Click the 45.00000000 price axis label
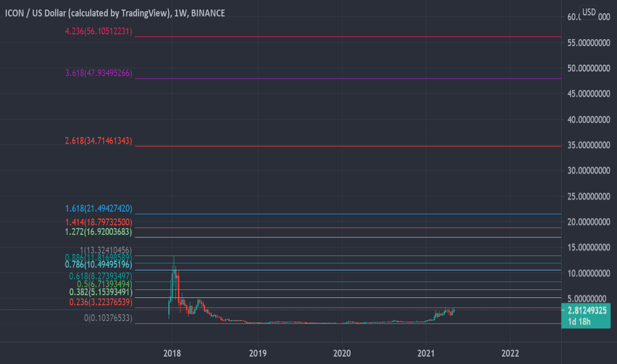Image resolution: width=617 pixels, height=364 pixels. [589, 94]
